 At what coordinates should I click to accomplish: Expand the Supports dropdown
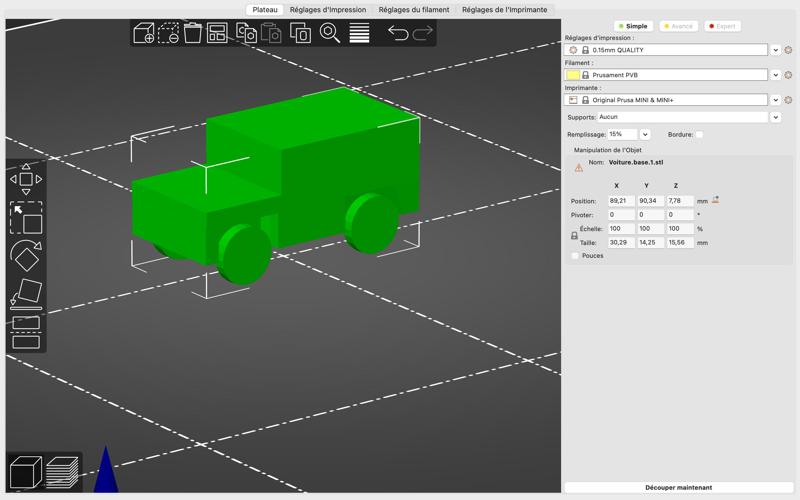[x=775, y=117]
